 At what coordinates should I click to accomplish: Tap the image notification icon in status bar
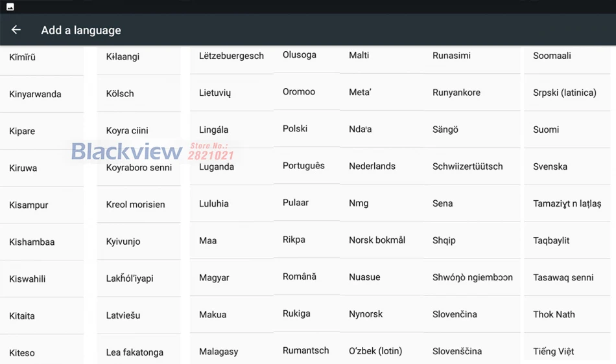coord(10,6)
